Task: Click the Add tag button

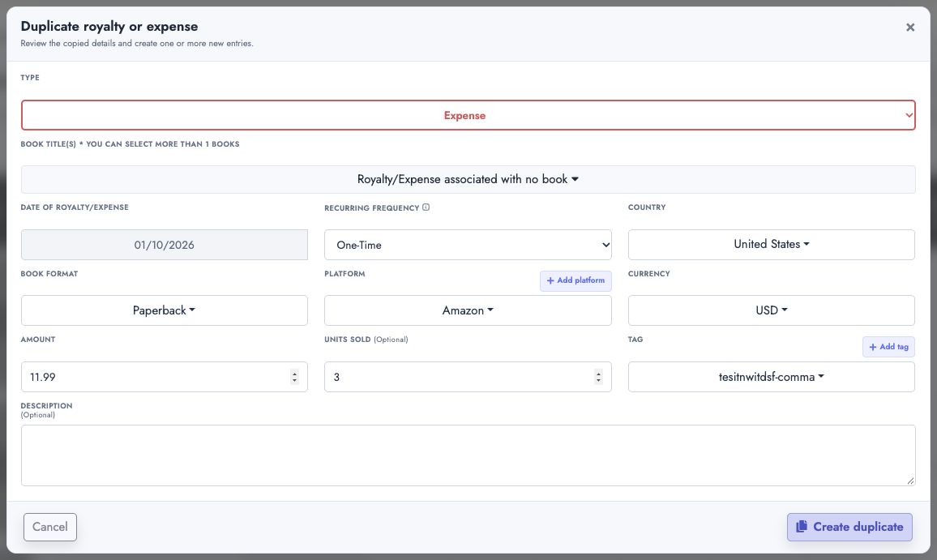Action: point(888,347)
